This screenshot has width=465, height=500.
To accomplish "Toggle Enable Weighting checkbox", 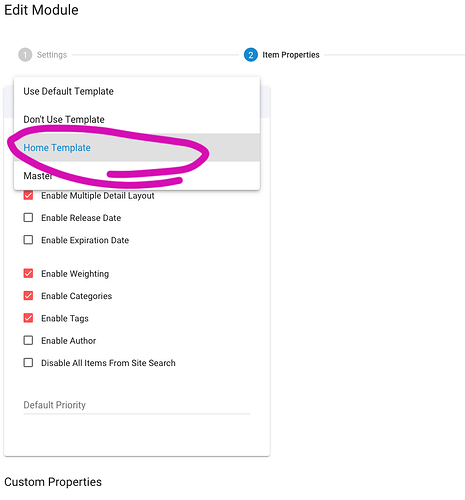I will pos(28,274).
